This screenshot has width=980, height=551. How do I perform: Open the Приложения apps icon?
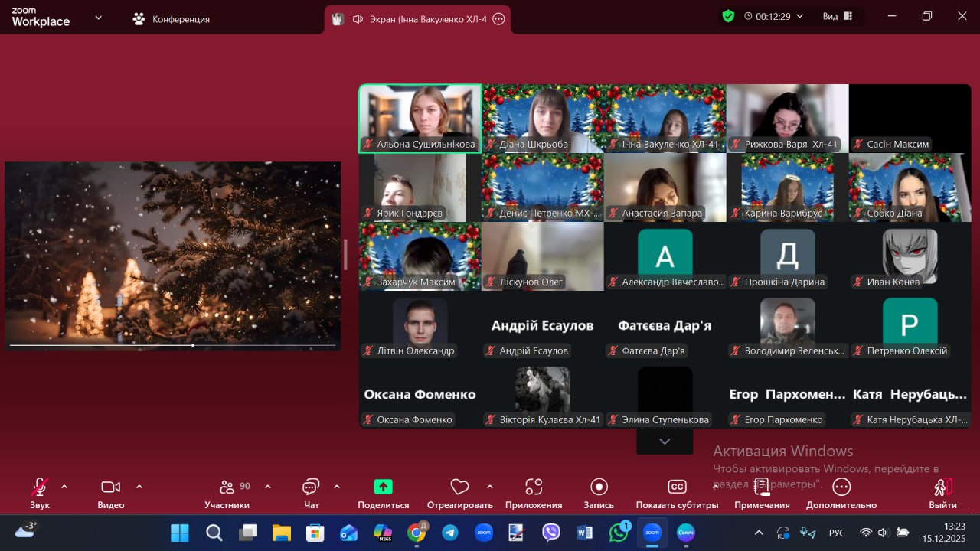[x=534, y=487]
